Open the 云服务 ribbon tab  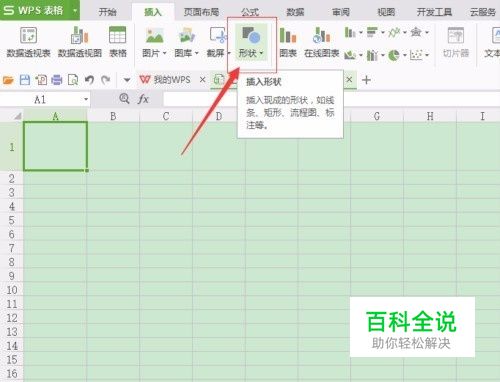click(483, 12)
